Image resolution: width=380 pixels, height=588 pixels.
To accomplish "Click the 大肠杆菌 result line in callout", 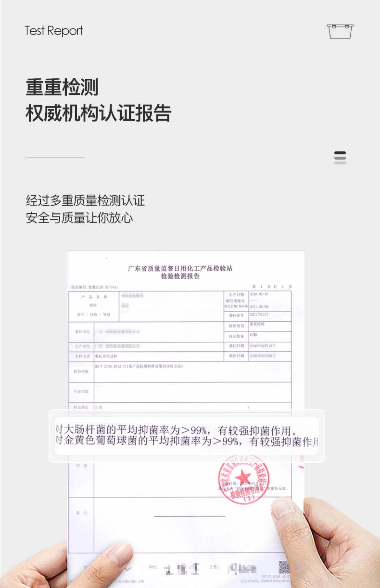I will pyautogui.click(x=176, y=430).
